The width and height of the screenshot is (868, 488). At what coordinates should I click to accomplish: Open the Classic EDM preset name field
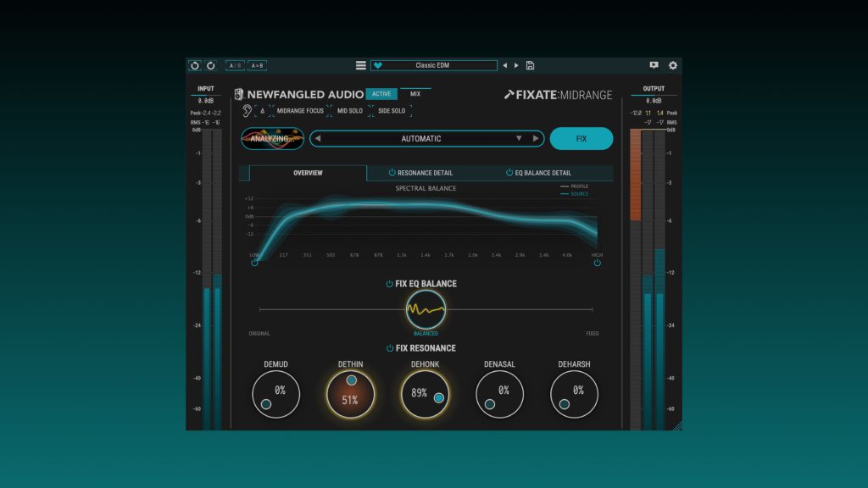[x=434, y=65]
